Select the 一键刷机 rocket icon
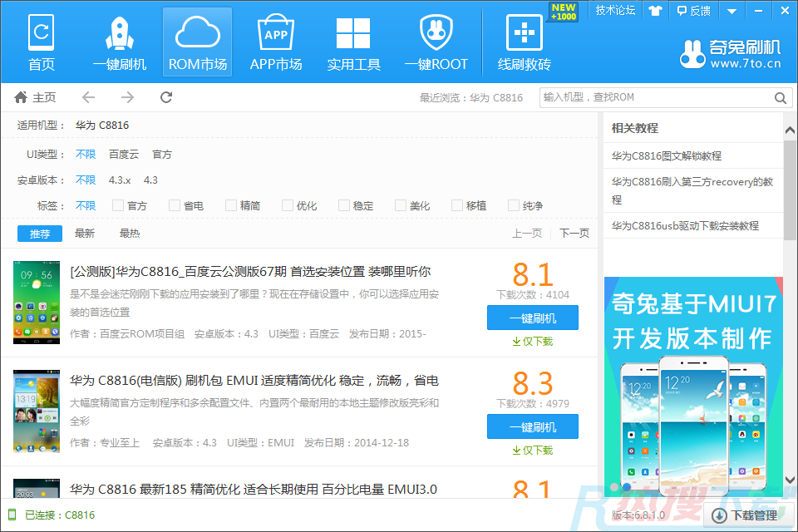The width and height of the screenshot is (798, 532). (120, 42)
